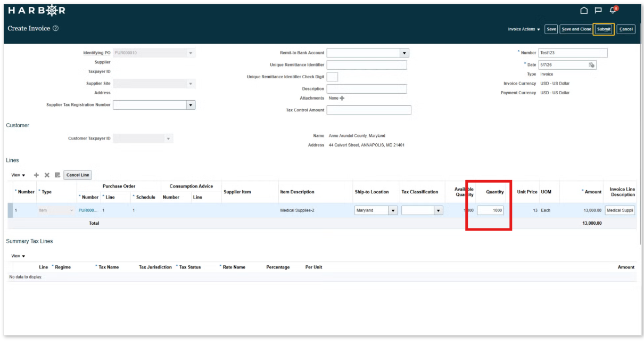
Task: Delete selected line with X icon
Action: coord(47,175)
